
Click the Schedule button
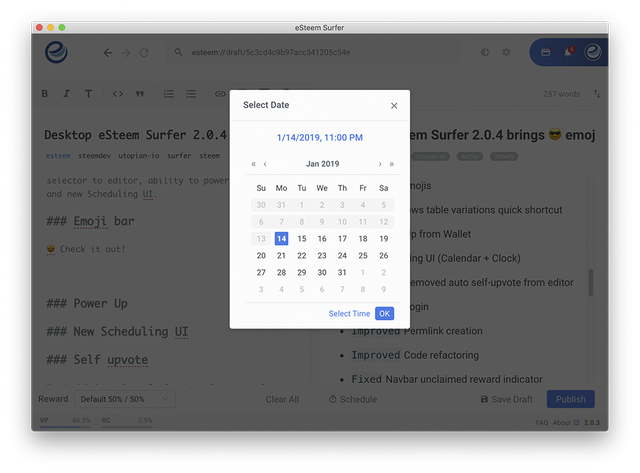point(353,399)
